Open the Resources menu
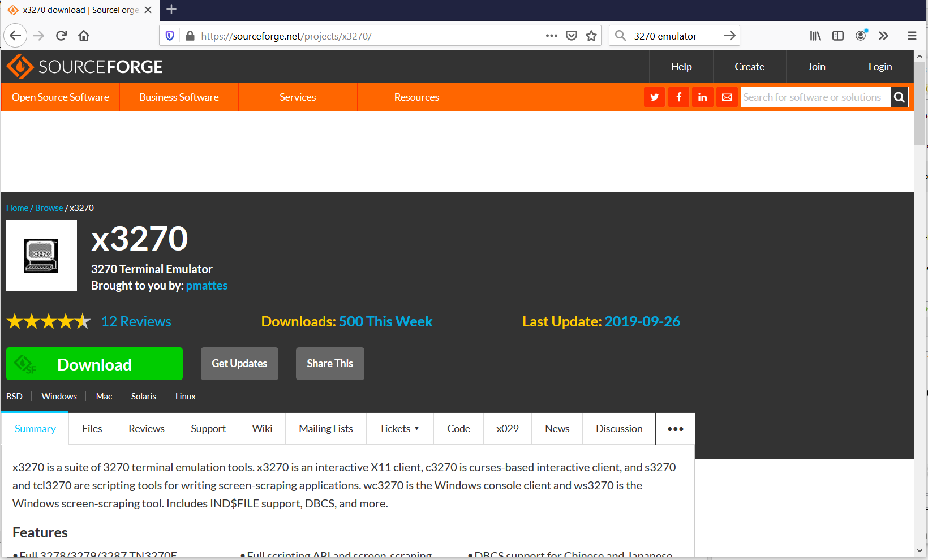Image resolution: width=928 pixels, height=560 pixels. tap(416, 97)
